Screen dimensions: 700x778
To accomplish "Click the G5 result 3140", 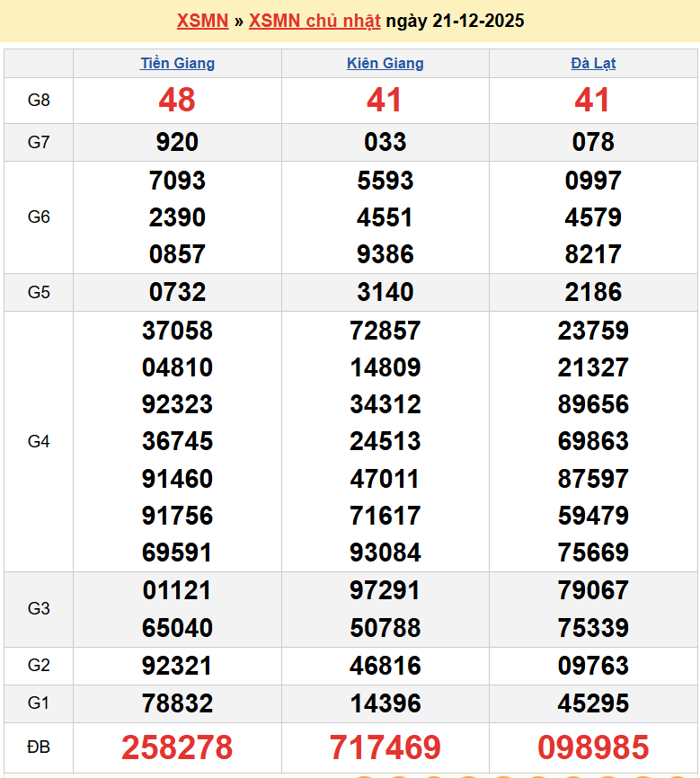I will pos(385,292).
